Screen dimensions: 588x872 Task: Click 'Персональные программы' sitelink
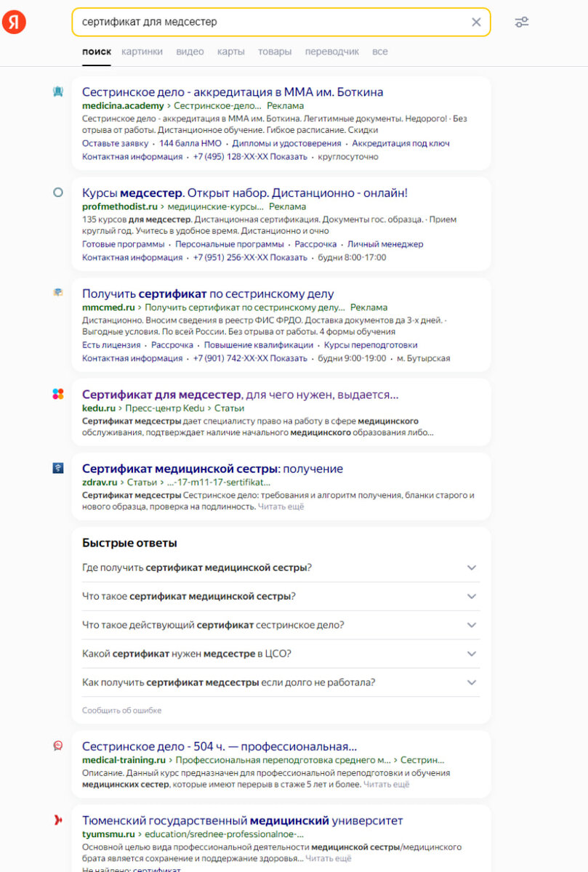(x=230, y=244)
